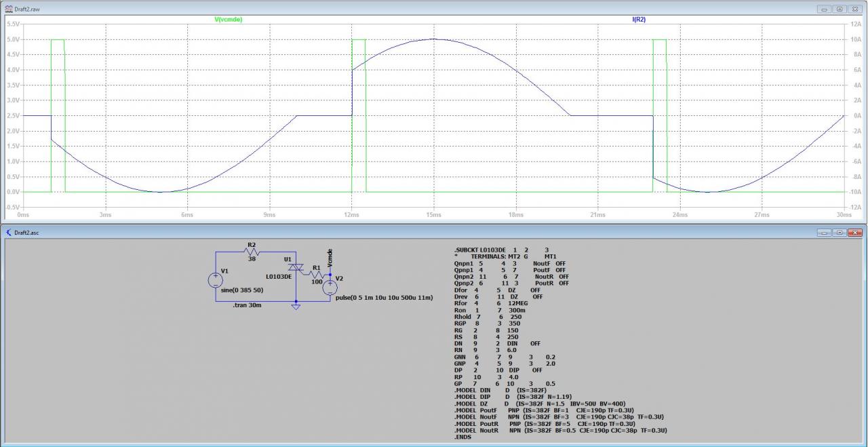This screenshot has width=868, height=447.
Task: Click the Qnpn1 NoutF line
Action: coord(510,263)
